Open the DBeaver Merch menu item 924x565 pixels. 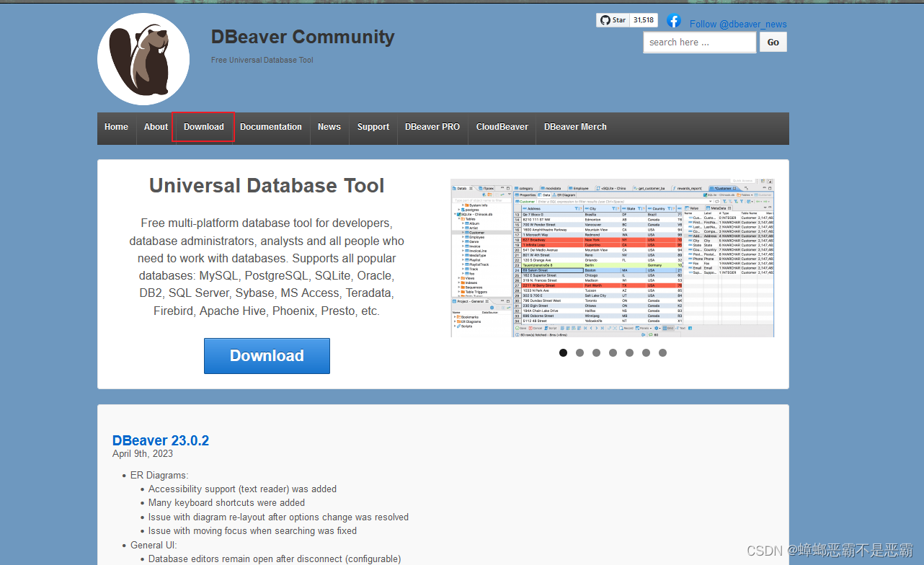tap(575, 127)
